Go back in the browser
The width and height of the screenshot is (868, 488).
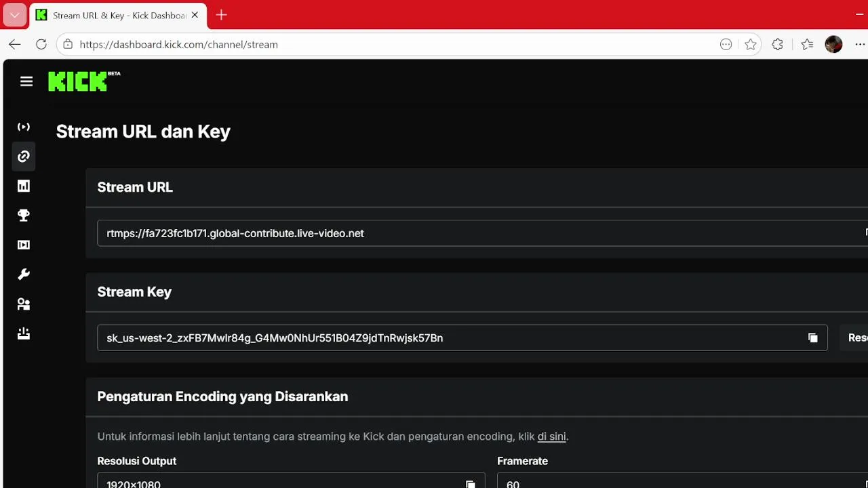(15, 45)
